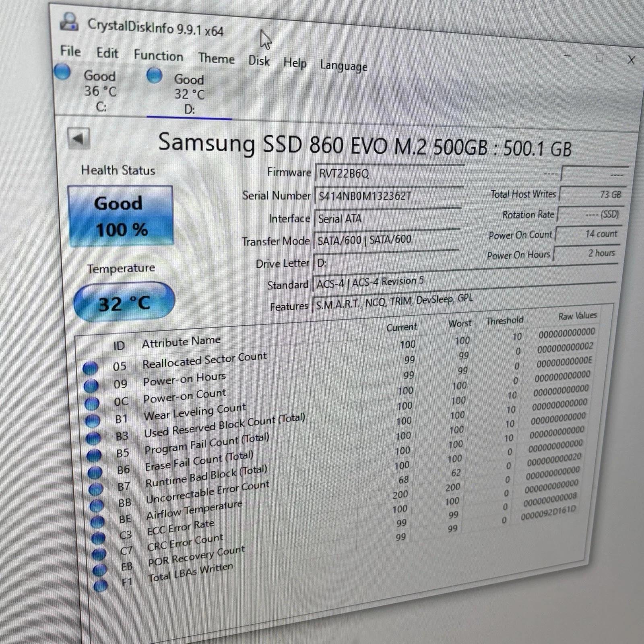This screenshot has height=644, width=644.
Task: Click the Transfer Mode SATA/600 field
Action: (x=387, y=240)
